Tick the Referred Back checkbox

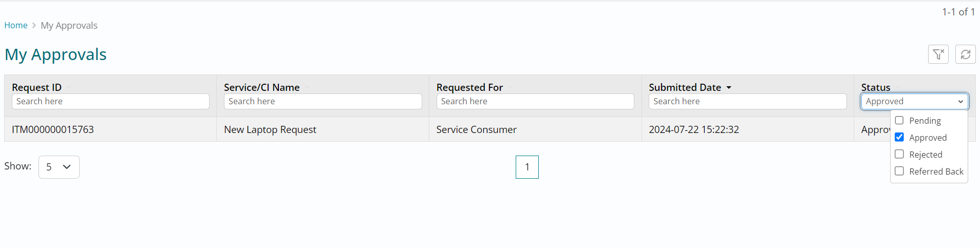pos(899,171)
